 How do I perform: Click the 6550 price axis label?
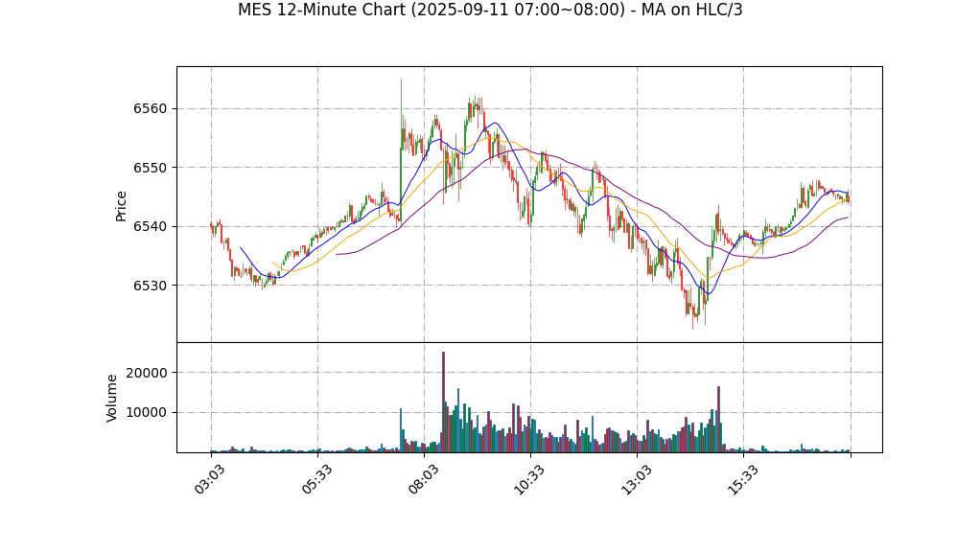pyautogui.click(x=150, y=168)
